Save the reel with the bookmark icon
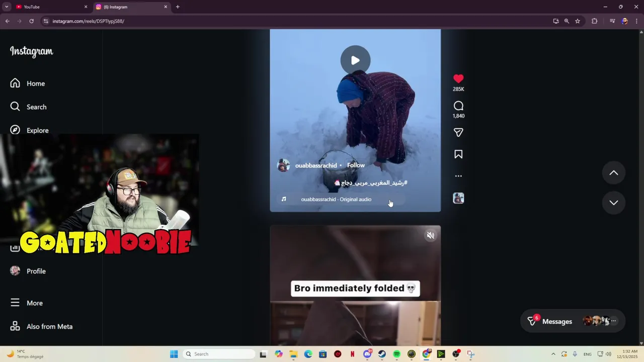The image size is (644, 362). coord(458,154)
